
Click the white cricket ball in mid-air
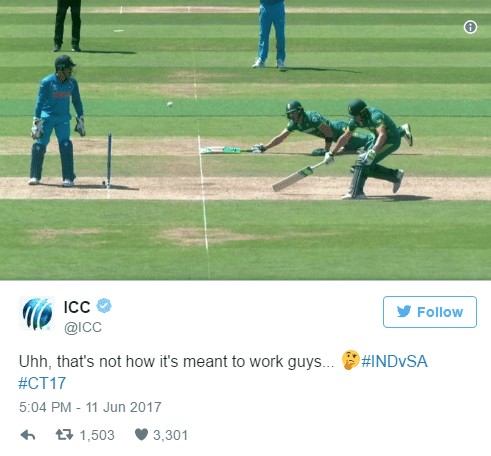tap(170, 104)
